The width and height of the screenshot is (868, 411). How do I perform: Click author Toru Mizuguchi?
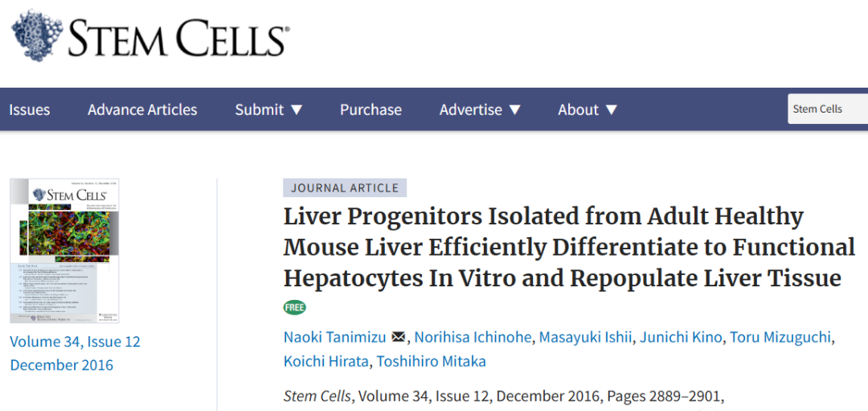tap(780, 337)
